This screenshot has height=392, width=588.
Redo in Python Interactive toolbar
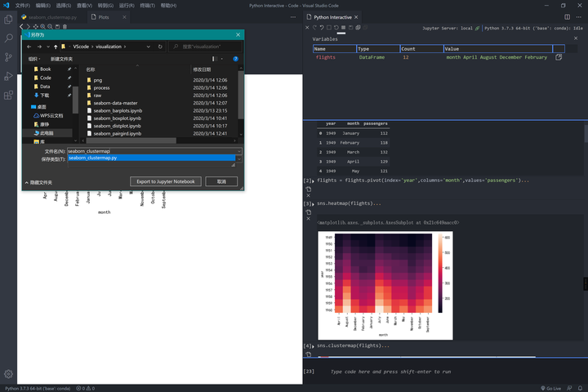click(x=314, y=28)
